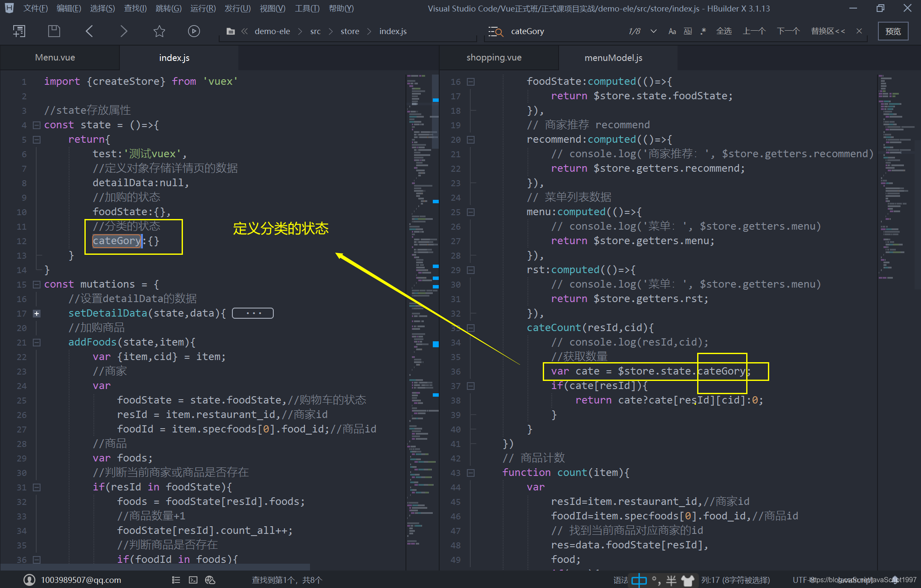Open the terminal icon in status bar
Viewport: 921px width, 588px height.
(x=193, y=580)
